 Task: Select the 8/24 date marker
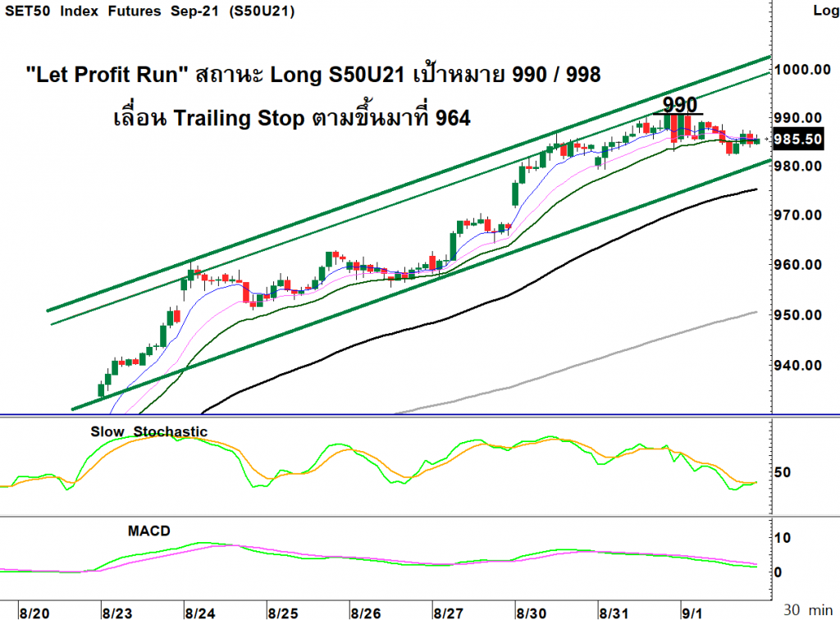pos(200,613)
